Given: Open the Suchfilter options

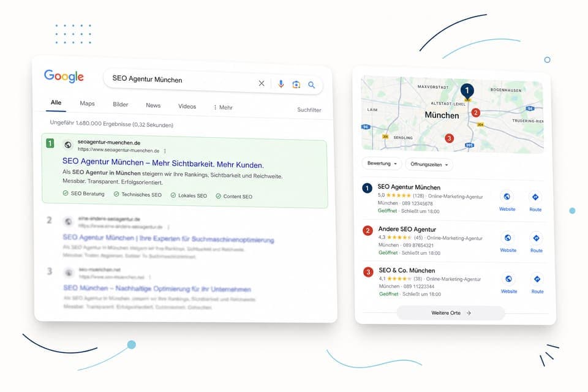Looking at the screenshot, I should click(309, 110).
